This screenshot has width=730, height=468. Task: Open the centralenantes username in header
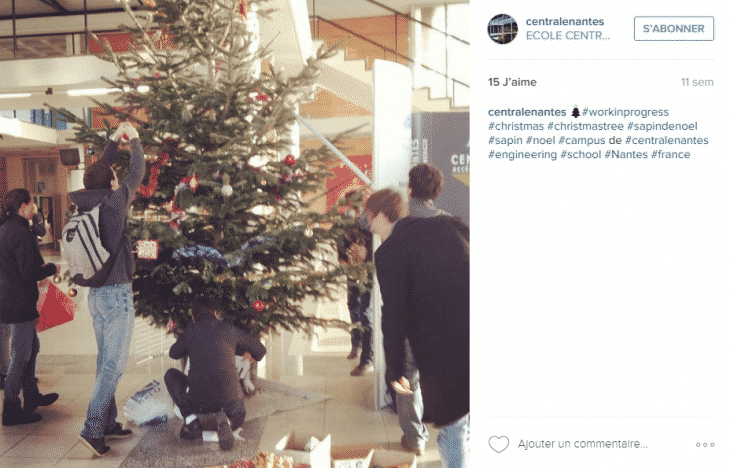(564, 21)
